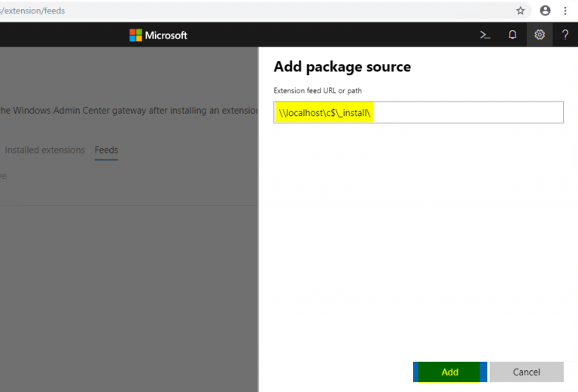This screenshot has width=578, height=392.
Task: Open help with the question mark icon
Action: click(x=565, y=35)
